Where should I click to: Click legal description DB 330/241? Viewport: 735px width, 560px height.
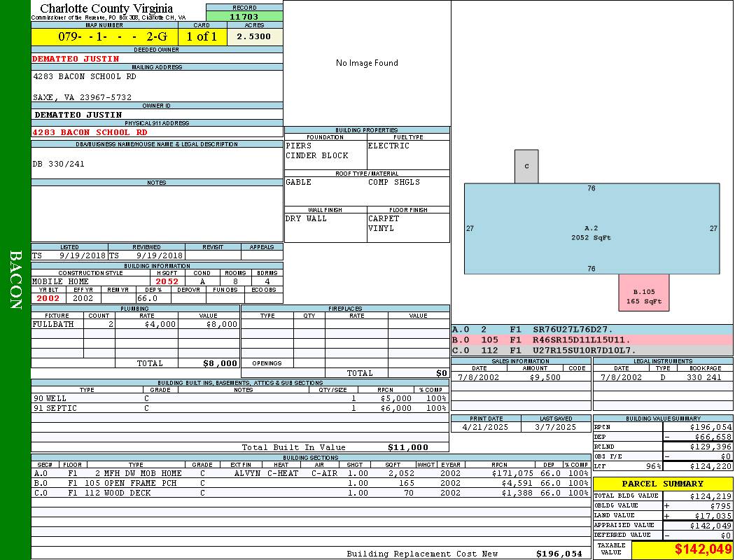click(59, 164)
